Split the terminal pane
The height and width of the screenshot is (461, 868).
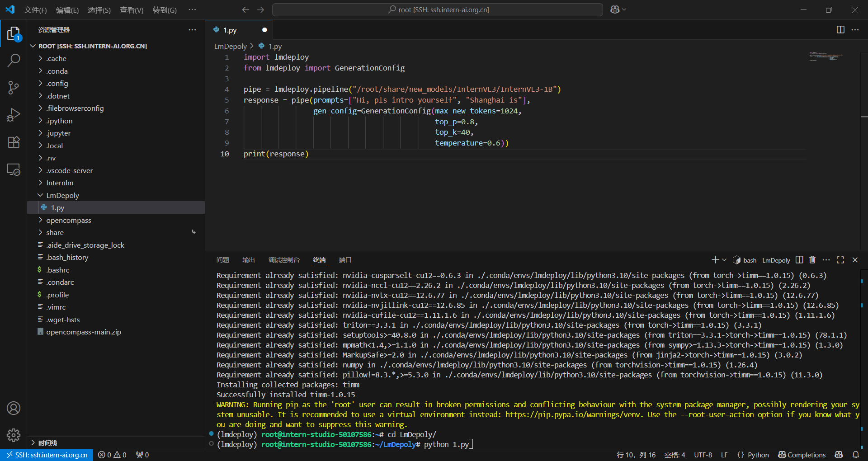799,260
